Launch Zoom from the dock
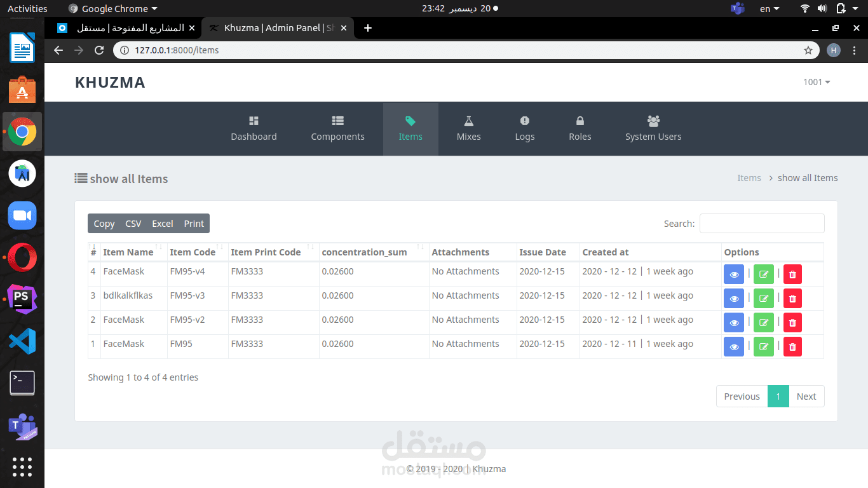The height and width of the screenshot is (488, 868). [22, 215]
